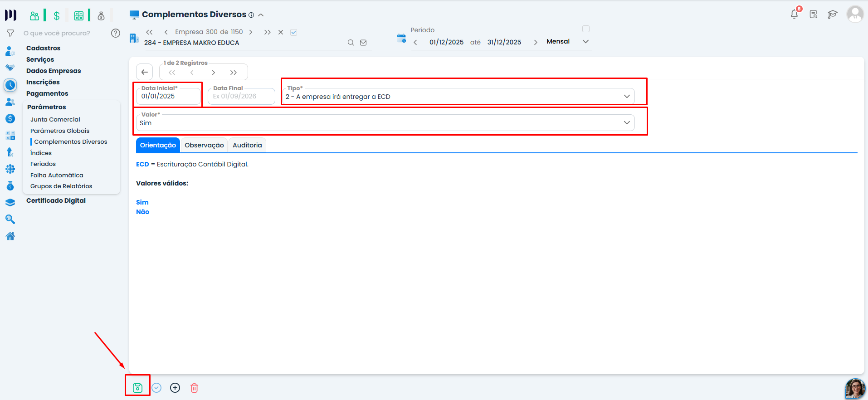Image resolution: width=868 pixels, height=400 pixels.
Task: Open Feriados menu item
Action: tap(43, 164)
